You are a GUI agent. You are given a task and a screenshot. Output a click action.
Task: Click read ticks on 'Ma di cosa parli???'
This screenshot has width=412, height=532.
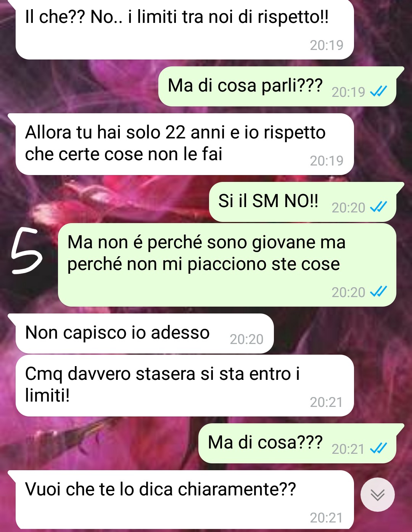(379, 91)
